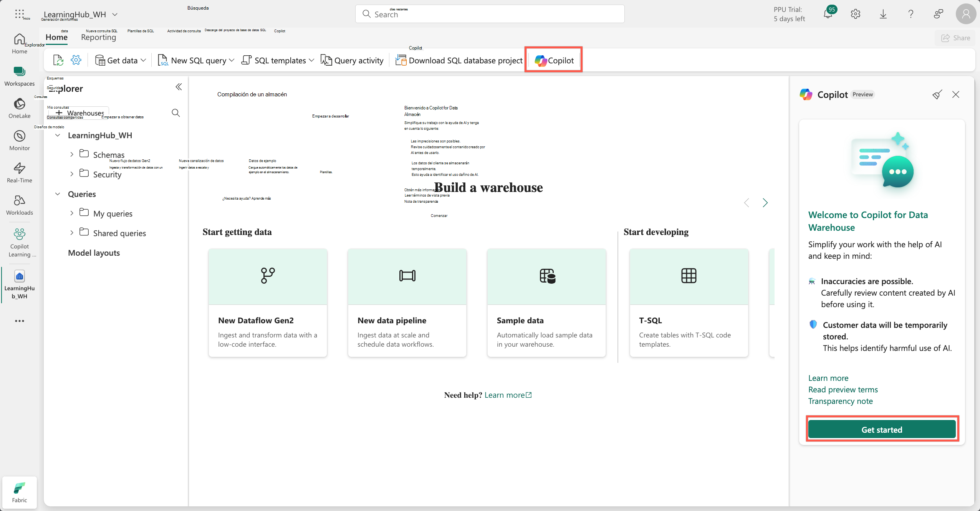Open Learn more in Copilot pane
The width and height of the screenshot is (980, 511).
pos(828,378)
